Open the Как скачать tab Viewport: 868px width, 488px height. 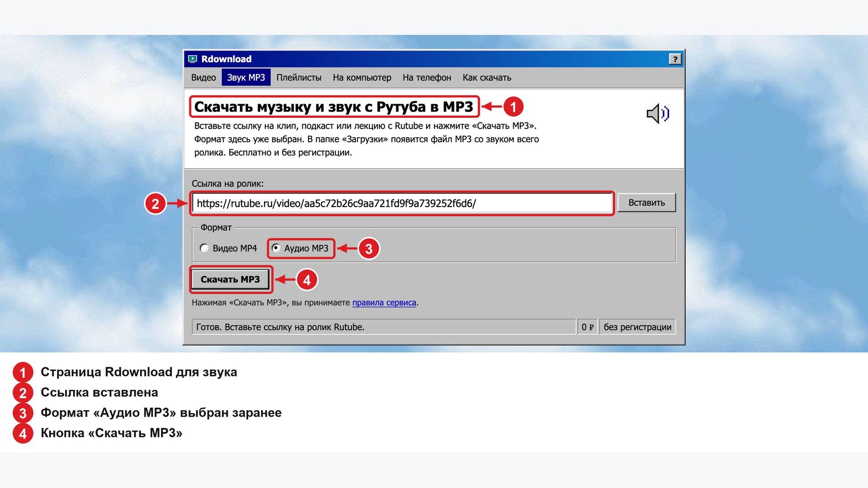pyautogui.click(x=487, y=77)
